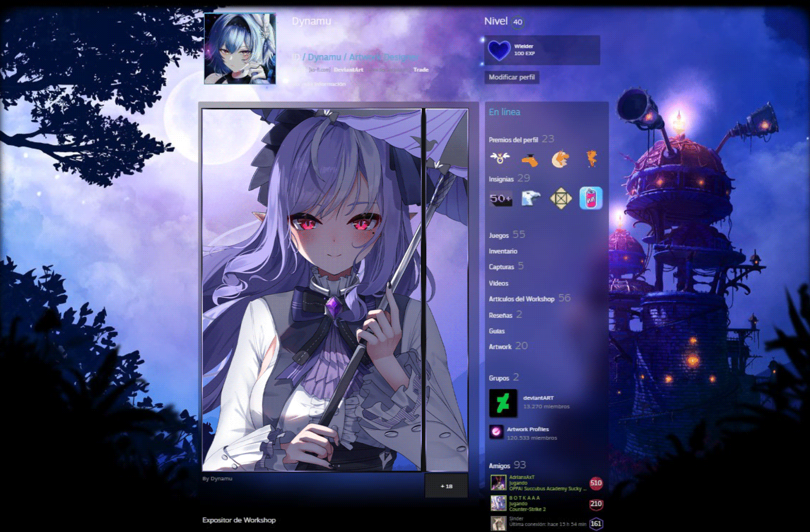Click the level 40 badge circle
This screenshot has height=532, width=810.
point(517,22)
